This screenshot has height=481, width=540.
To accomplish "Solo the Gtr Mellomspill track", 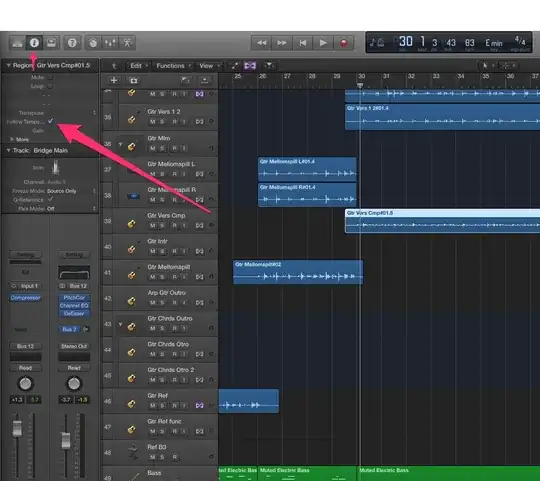I will [x=162, y=277].
